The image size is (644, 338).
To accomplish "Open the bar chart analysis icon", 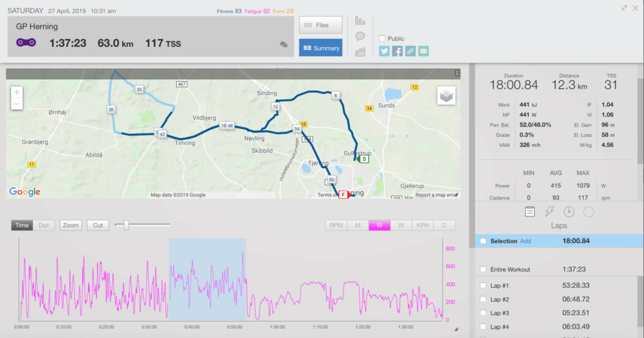I will [360, 21].
